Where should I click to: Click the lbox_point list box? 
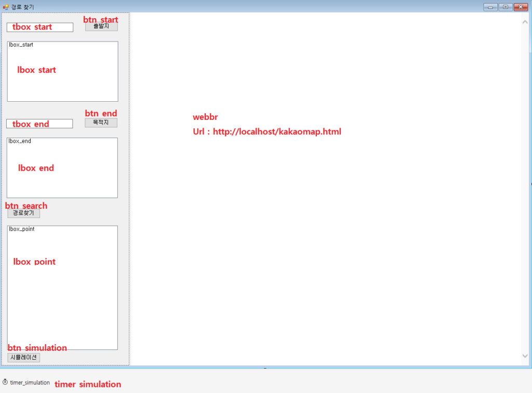click(x=62, y=287)
